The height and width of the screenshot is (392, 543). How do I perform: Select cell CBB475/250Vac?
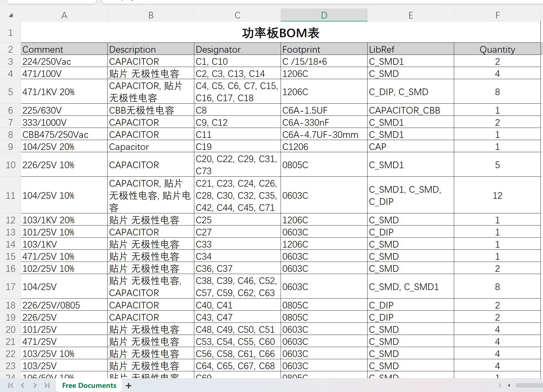coord(64,134)
